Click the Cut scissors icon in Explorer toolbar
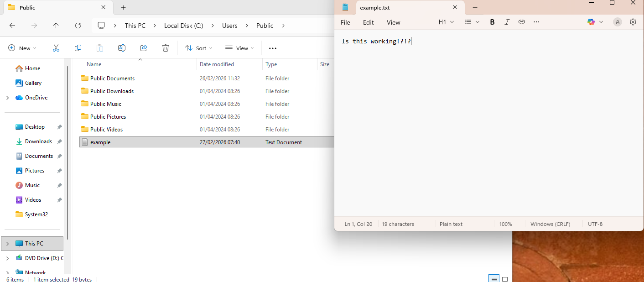The height and width of the screenshot is (282, 644). 56,48
